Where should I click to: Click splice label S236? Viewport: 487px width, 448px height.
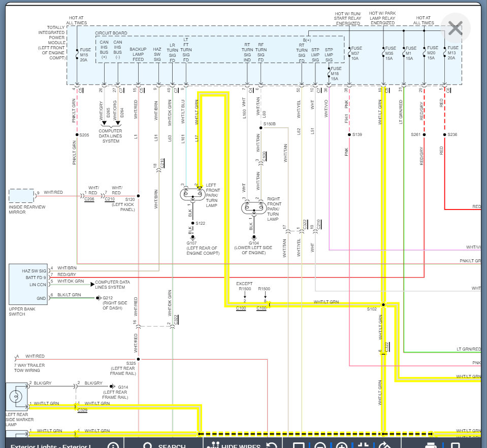click(452, 134)
